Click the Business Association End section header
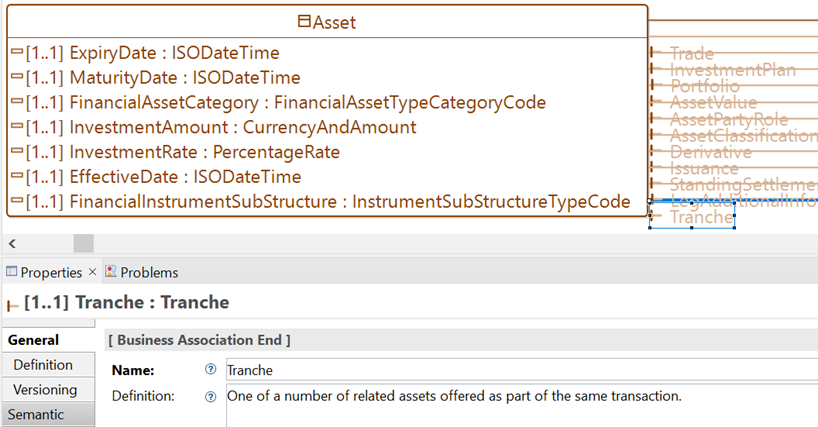 pyautogui.click(x=199, y=340)
